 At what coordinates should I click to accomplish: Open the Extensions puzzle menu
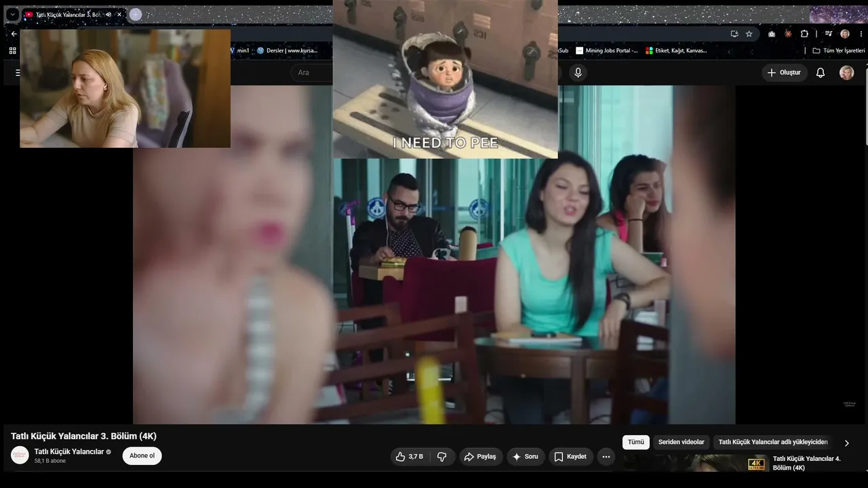click(804, 34)
